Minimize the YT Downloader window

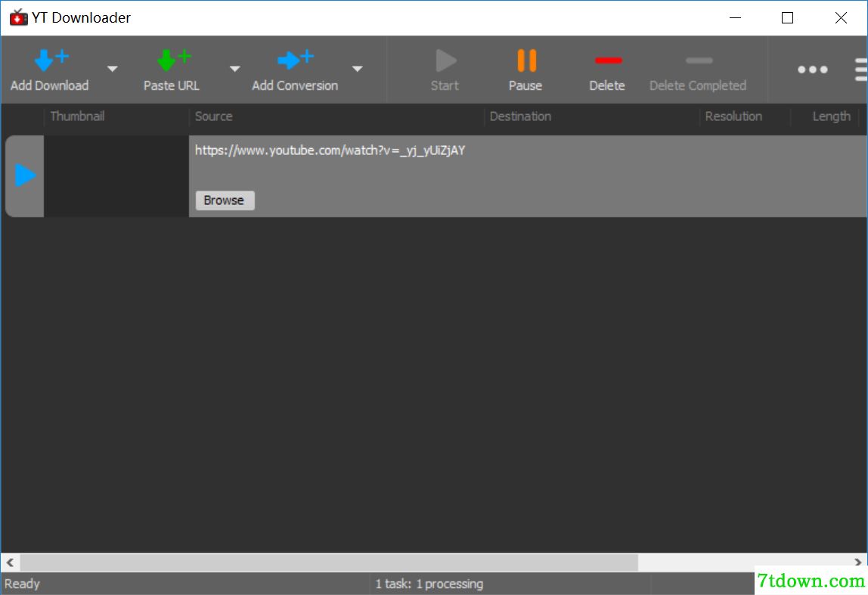735,17
